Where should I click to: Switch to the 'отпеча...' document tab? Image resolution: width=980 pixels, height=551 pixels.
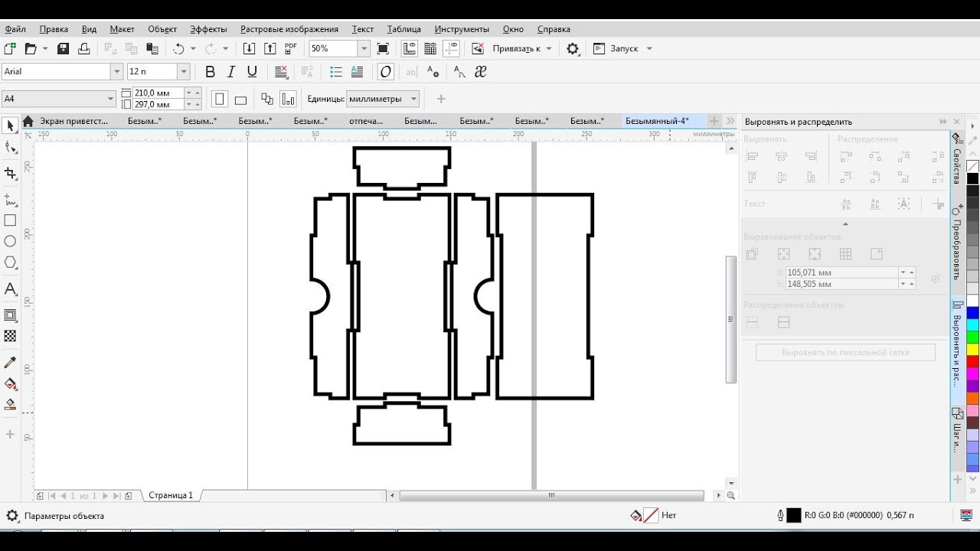(366, 121)
